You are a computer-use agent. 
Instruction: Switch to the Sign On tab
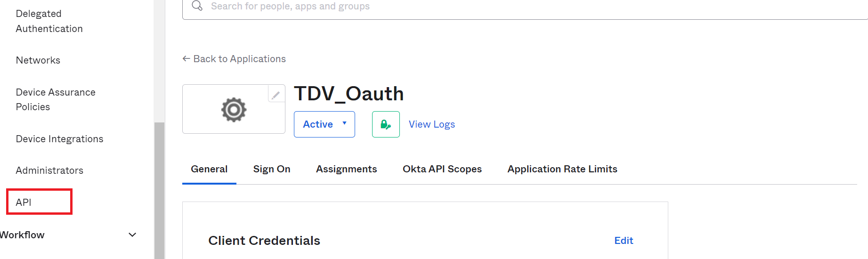pyautogui.click(x=272, y=169)
